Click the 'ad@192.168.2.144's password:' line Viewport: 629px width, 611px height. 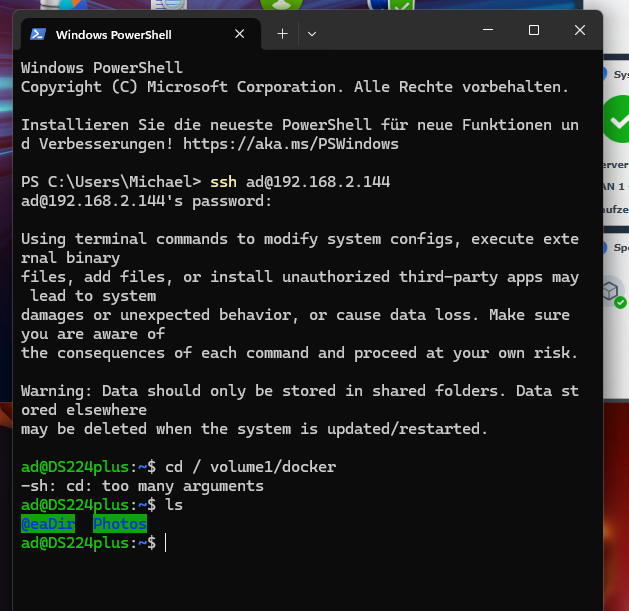[x=146, y=201]
